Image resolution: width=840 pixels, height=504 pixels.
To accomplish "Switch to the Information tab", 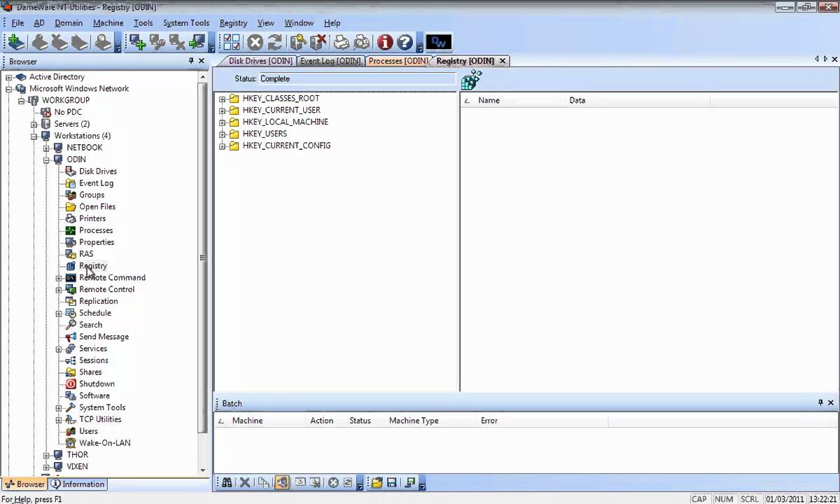I will coord(78,484).
